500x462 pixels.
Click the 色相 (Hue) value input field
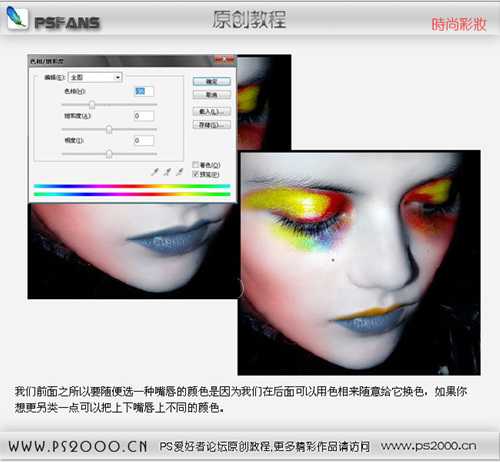144,91
